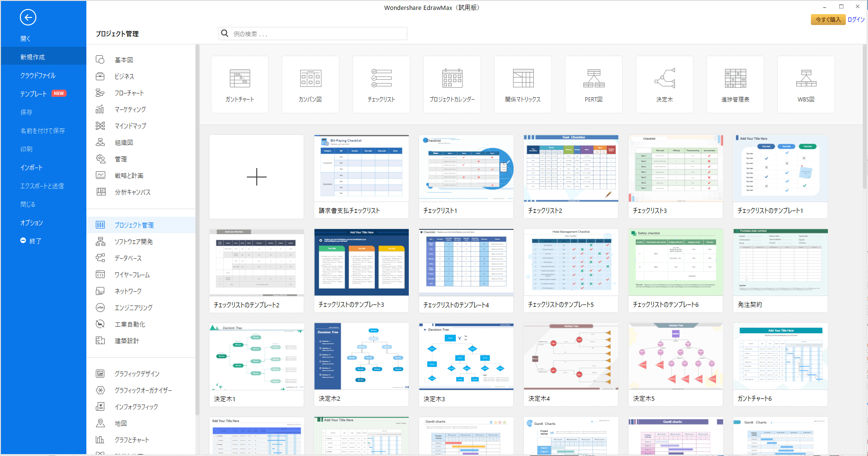Open the チェックリストのテンプレート5 thumbnail
The height and width of the screenshot is (456, 868).
571,270
